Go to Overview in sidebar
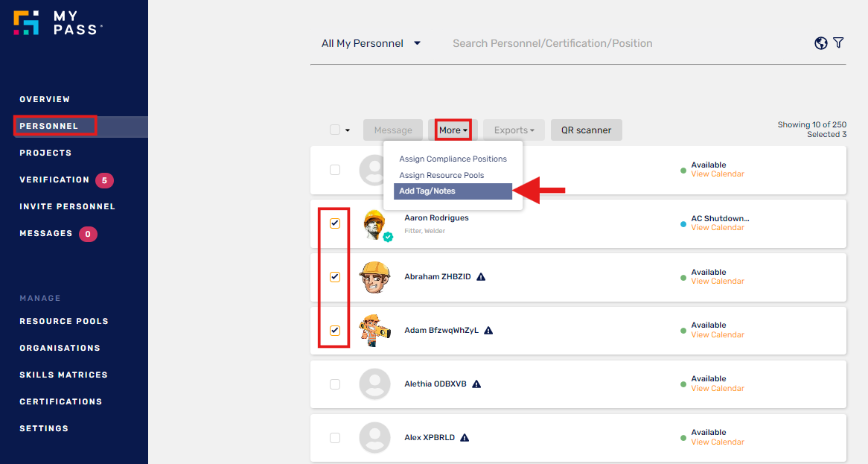The width and height of the screenshot is (868, 464). coord(45,99)
